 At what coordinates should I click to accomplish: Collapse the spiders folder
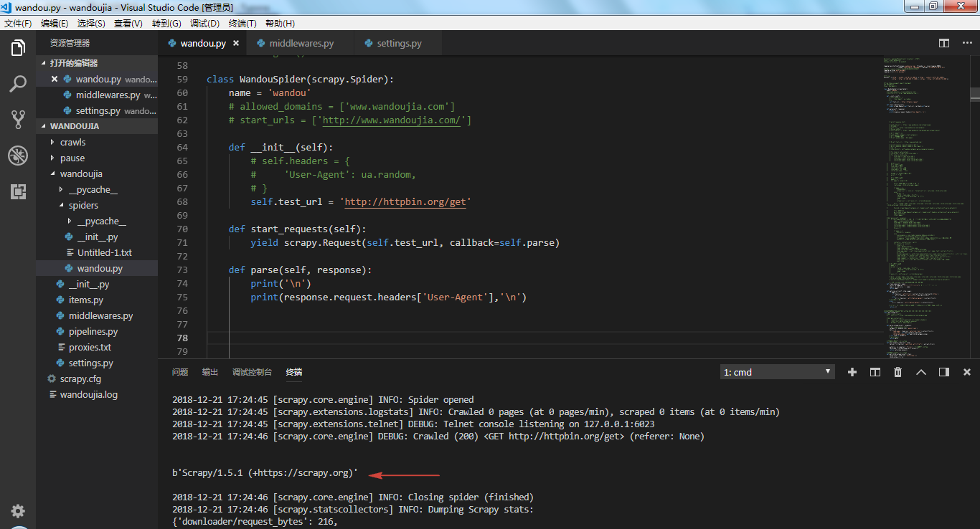[x=97, y=205]
